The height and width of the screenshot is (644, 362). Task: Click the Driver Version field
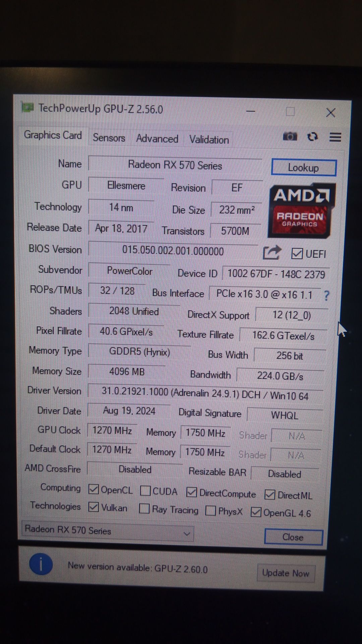pyautogui.click(x=205, y=393)
